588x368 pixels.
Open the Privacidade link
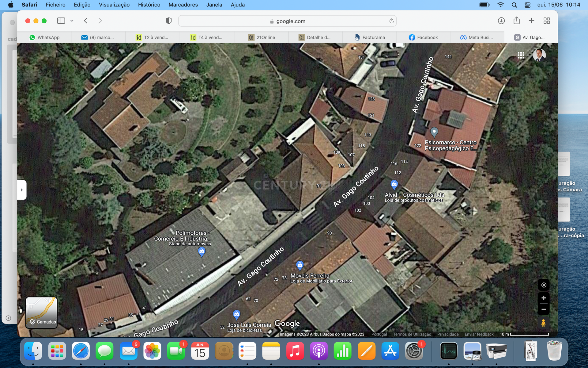point(448,334)
